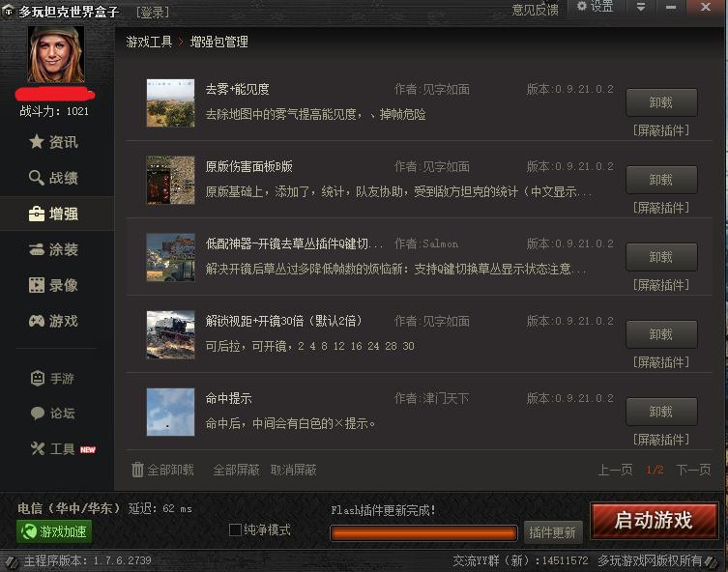Open the 战绩 stats magnifier icon
Screen dimensions: 728x572
pyautogui.click(x=36, y=178)
